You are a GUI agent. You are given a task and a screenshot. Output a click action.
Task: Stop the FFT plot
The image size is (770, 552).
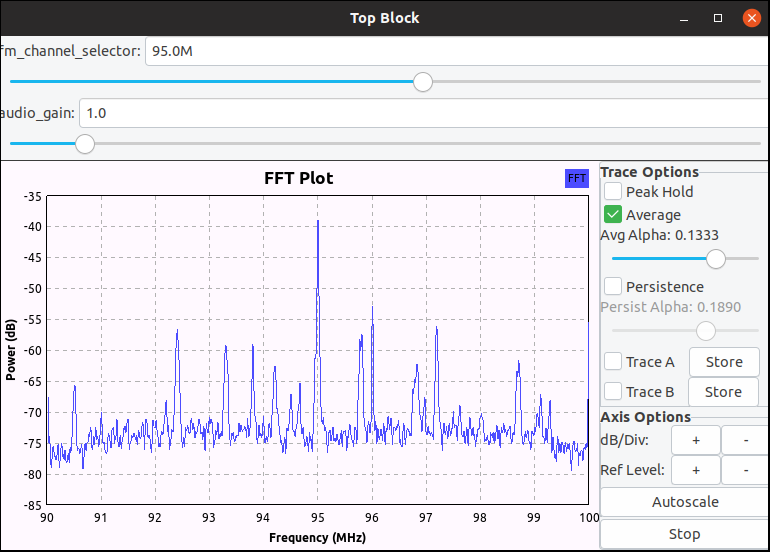coord(685,534)
